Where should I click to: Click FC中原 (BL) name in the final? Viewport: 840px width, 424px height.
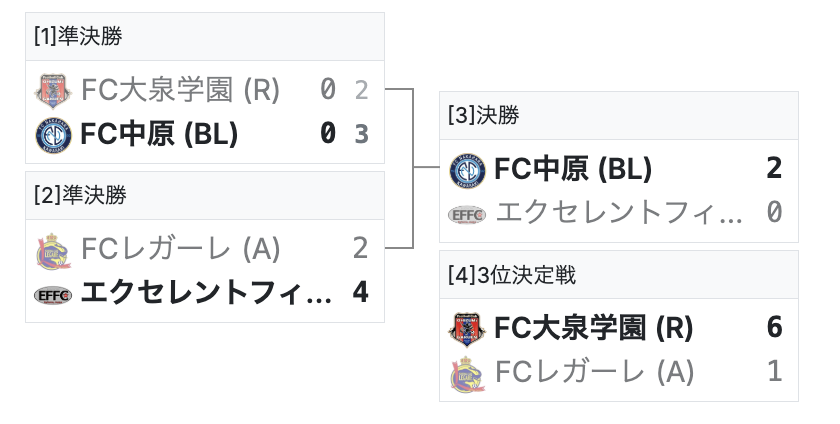(x=573, y=169)
